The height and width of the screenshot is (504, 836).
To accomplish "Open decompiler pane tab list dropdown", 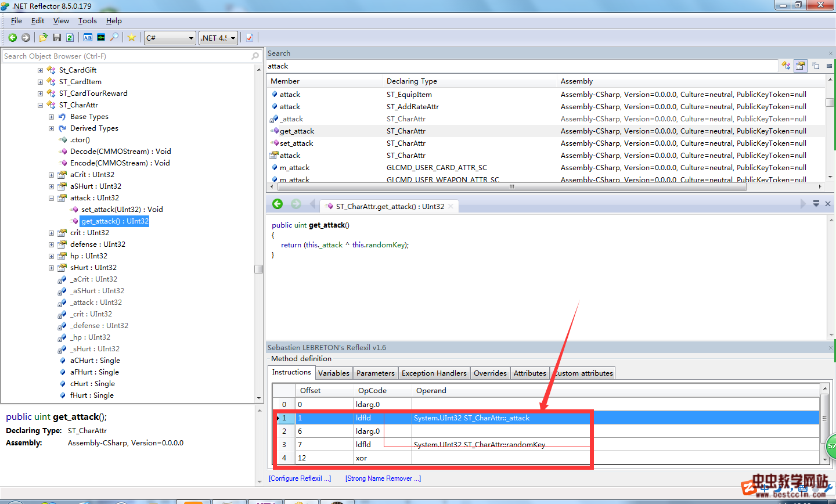I will pos(816,204).
